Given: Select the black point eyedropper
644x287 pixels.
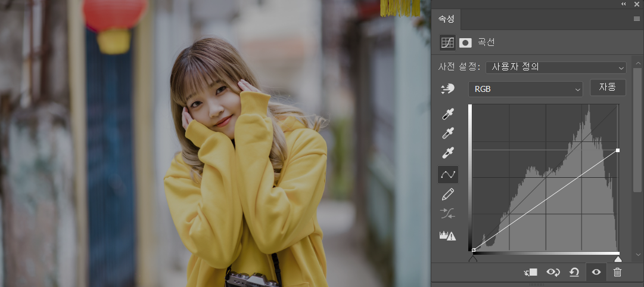Looking at the screenshot, I should 447,113.
